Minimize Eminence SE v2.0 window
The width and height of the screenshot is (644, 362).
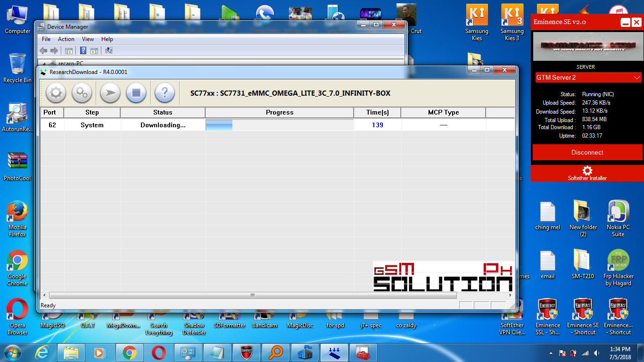click(x=625, y=22)
